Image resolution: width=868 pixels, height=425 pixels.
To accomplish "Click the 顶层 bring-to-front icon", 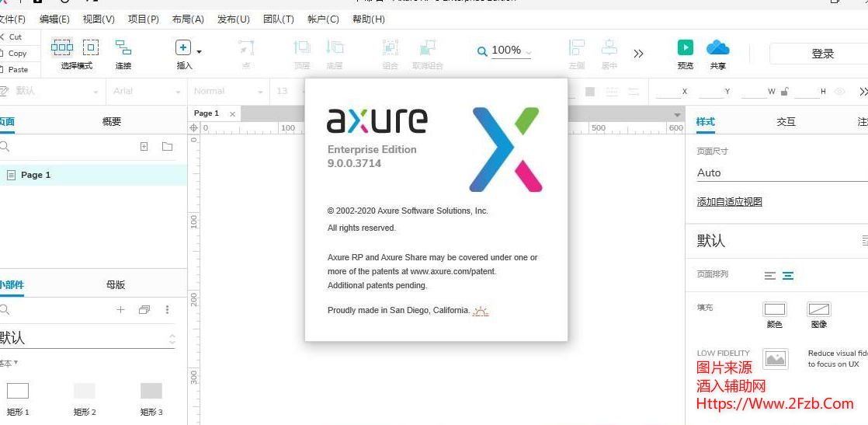I will [x=302, y=47].
